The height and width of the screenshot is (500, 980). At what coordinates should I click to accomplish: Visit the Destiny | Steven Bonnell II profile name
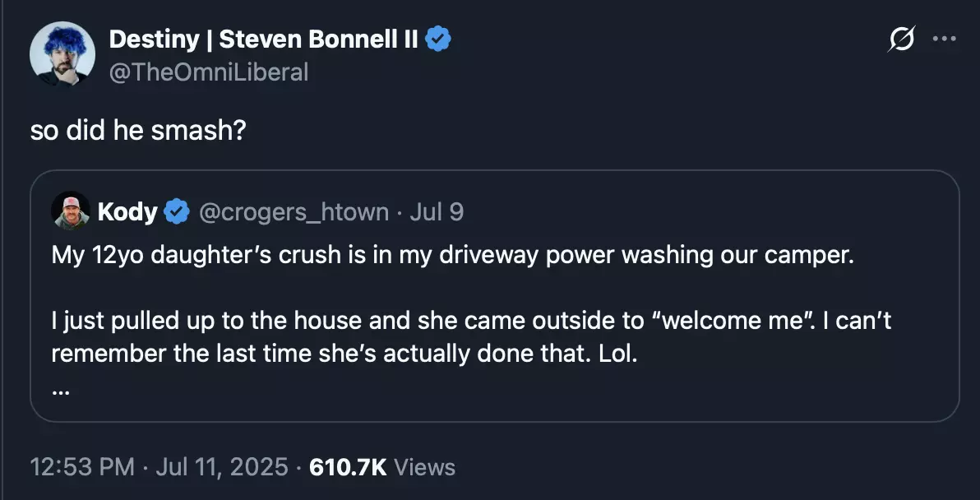[x=264, y=39]
